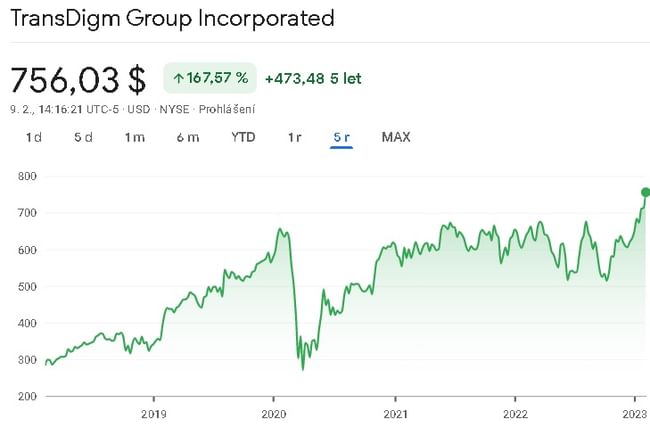650x427 pixels.
Task: Click the green up-arrow icon in percentage badge
Action: 178,78
